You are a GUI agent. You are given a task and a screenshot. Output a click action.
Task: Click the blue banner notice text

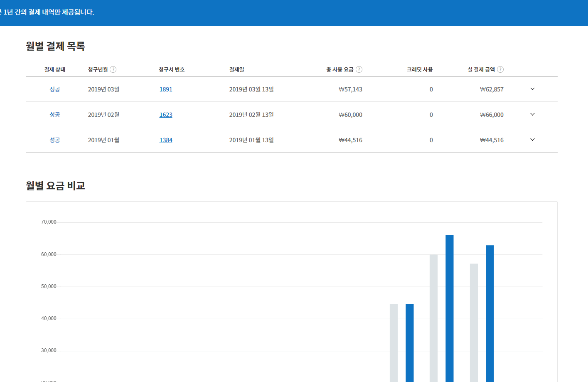point(47,12)
